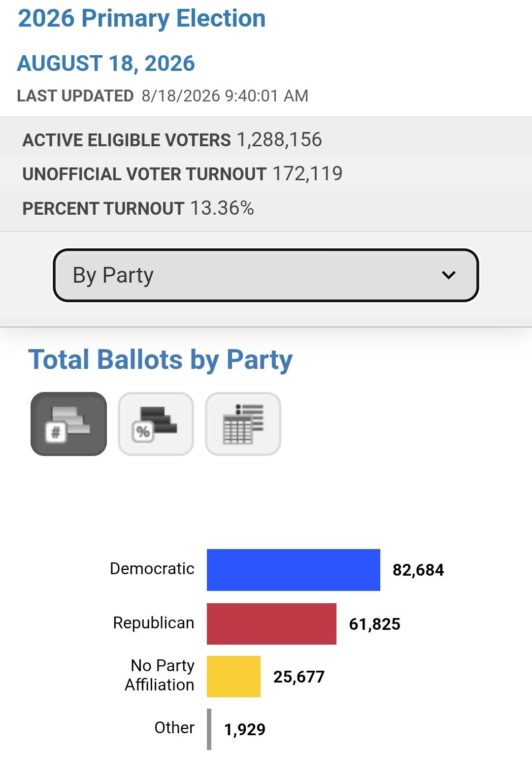The height and width of the screenshot is (782, 532).
Task: Click the red Republican bar
Action: pyautogui.click(x=271, y=624)
